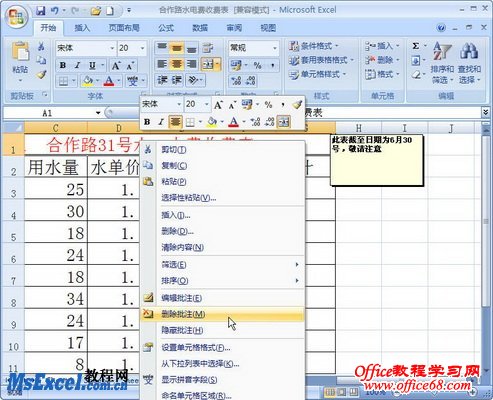Decrease font size in ribbon font group

pos(130,65)
